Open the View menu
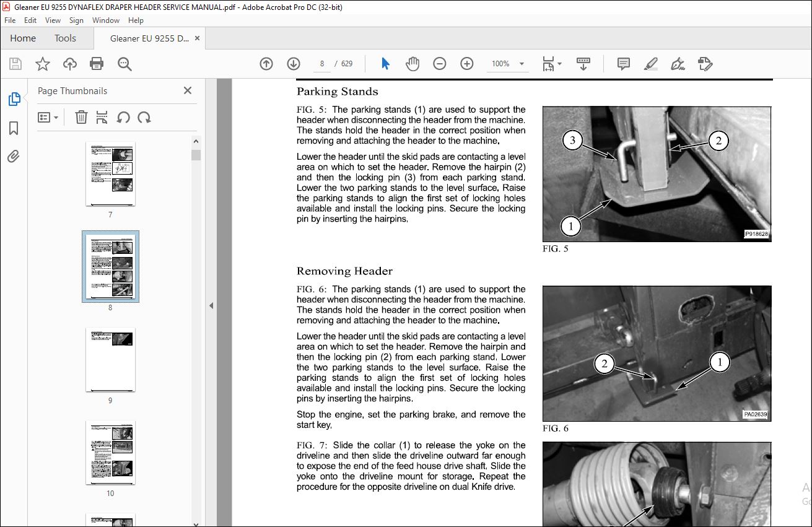 pyautogui.click(x=53, y=20)
